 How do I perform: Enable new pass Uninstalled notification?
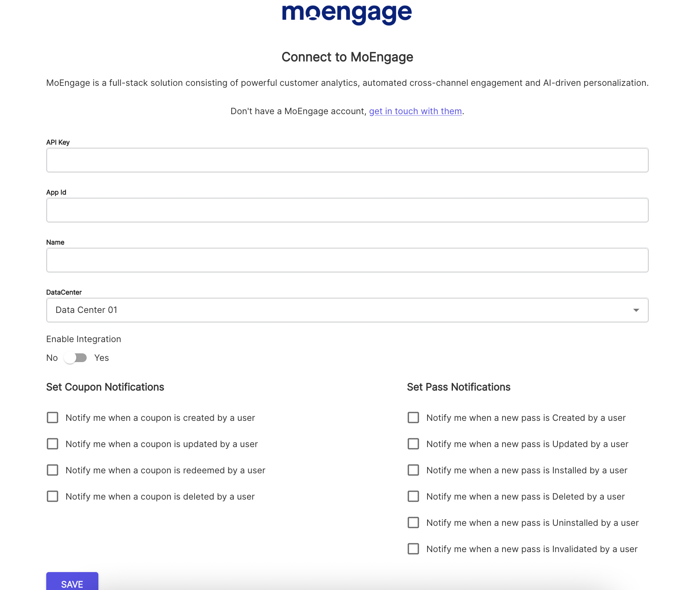click(x=413, y=522)
